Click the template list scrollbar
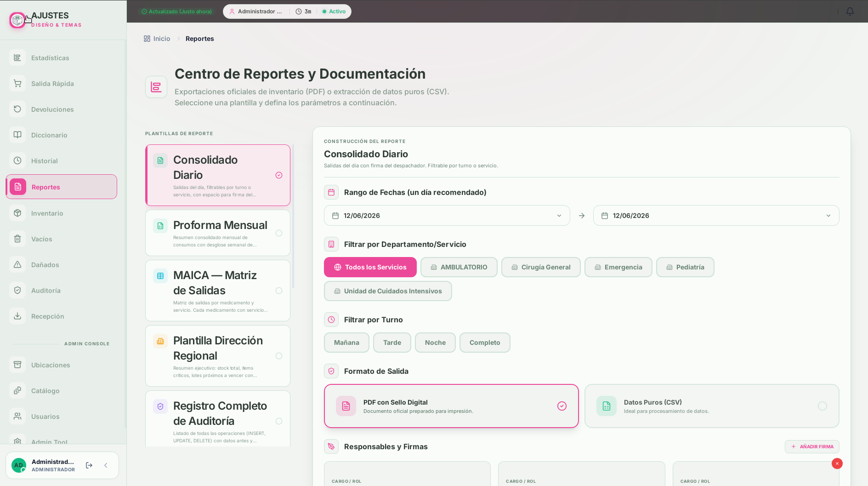This screenshot has height=486, width=868. [293, 216]
